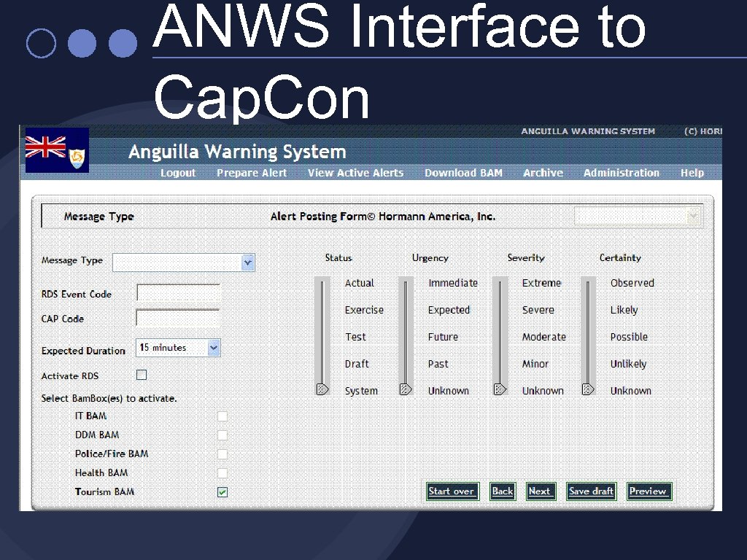Select the Future urgency label
This screenshot has height=560, width=747.
pyautogui.click(x=443, y=337)
